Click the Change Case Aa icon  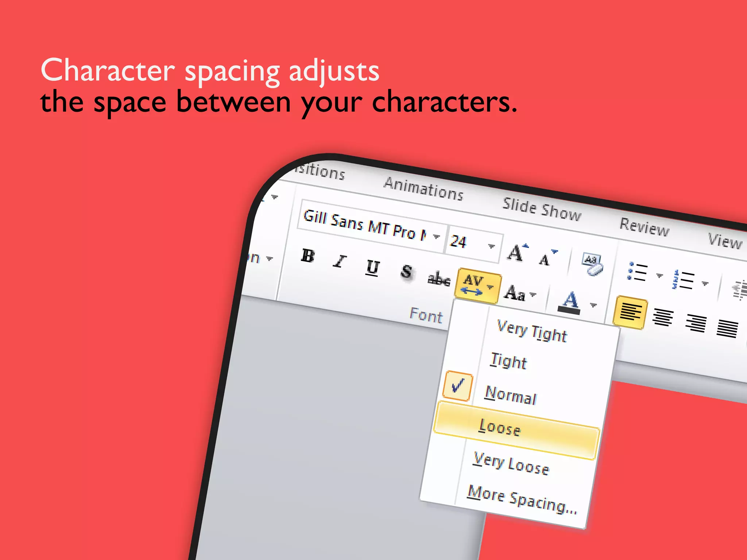coord(515,293)
